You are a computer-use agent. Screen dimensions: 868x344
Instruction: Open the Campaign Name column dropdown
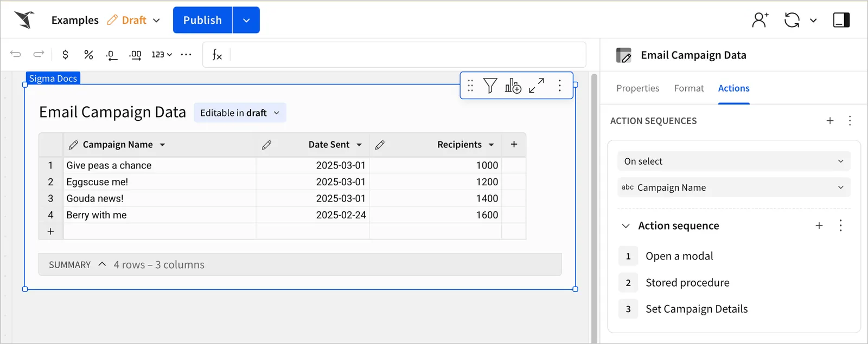coord(733,187)
